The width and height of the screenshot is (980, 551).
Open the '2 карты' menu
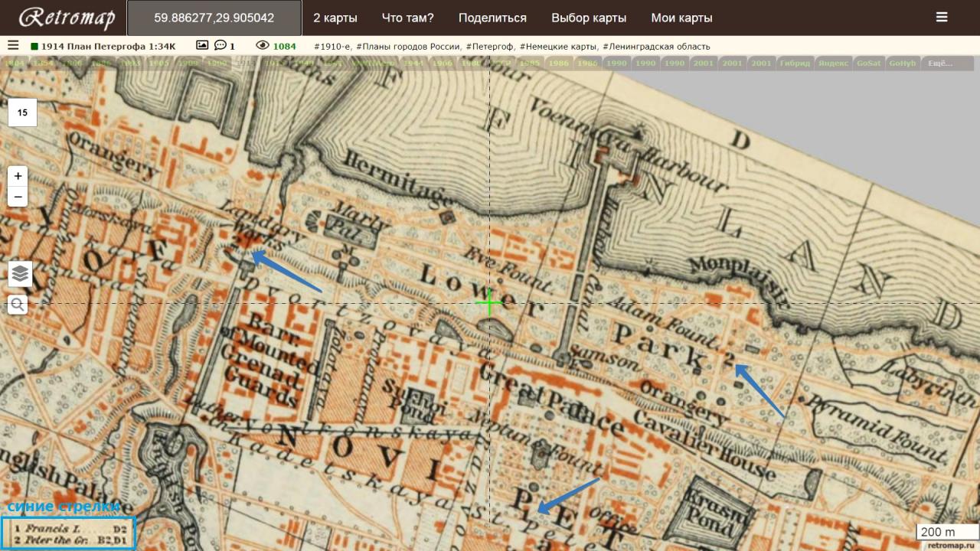(x=335, y=18)
